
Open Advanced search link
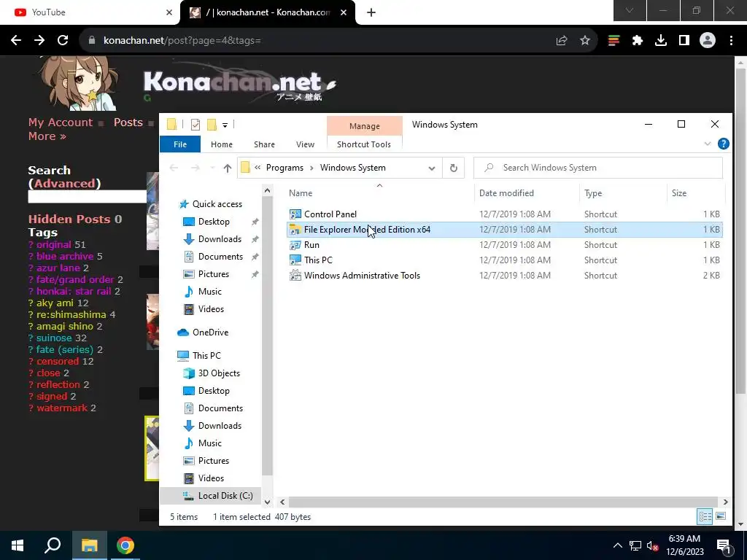point(64,183)
